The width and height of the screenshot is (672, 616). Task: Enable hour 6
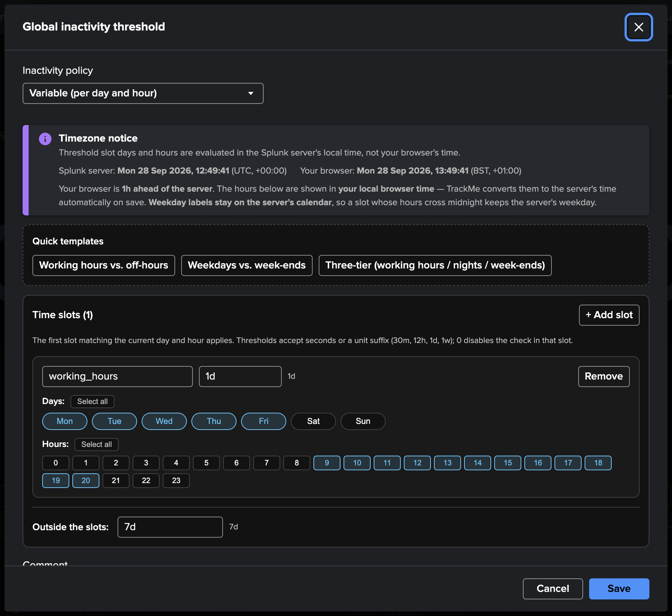click(x=237, y=463)
